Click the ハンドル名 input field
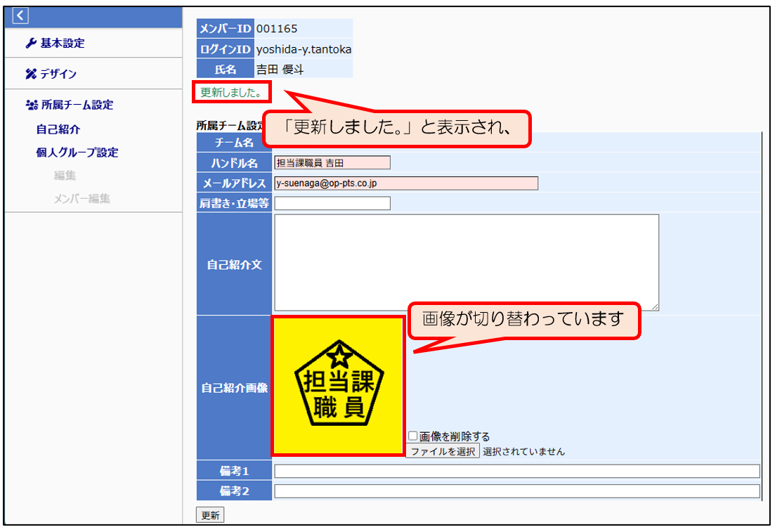The width and height of the screenshot is (782, 532). point(332,163)
